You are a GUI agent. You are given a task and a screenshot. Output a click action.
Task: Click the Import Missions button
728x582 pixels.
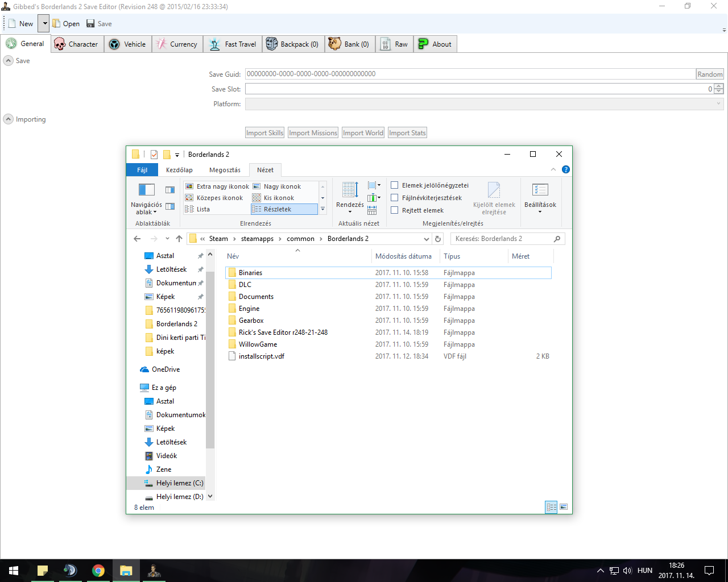coord(313,133)
